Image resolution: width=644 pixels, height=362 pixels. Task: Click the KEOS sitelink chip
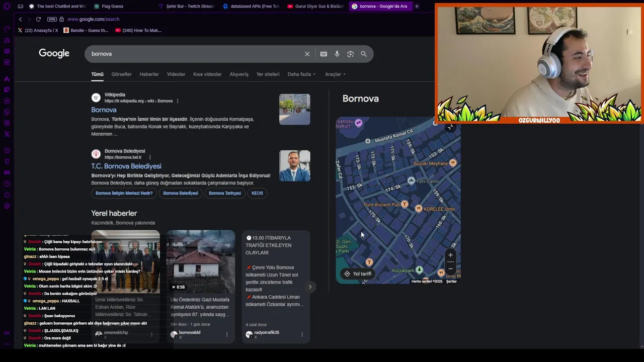pyautogui.click(x=257, y=193)
